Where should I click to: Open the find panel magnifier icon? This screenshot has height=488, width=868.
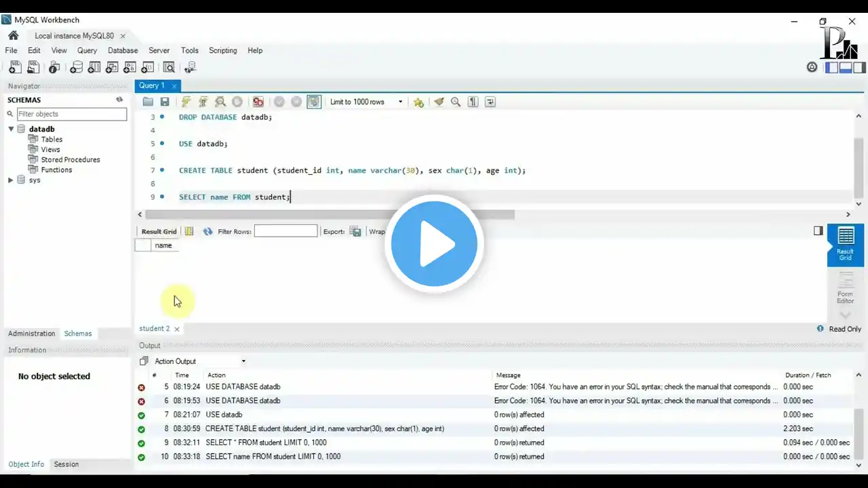pyautogui.click(x=456, y=102)
